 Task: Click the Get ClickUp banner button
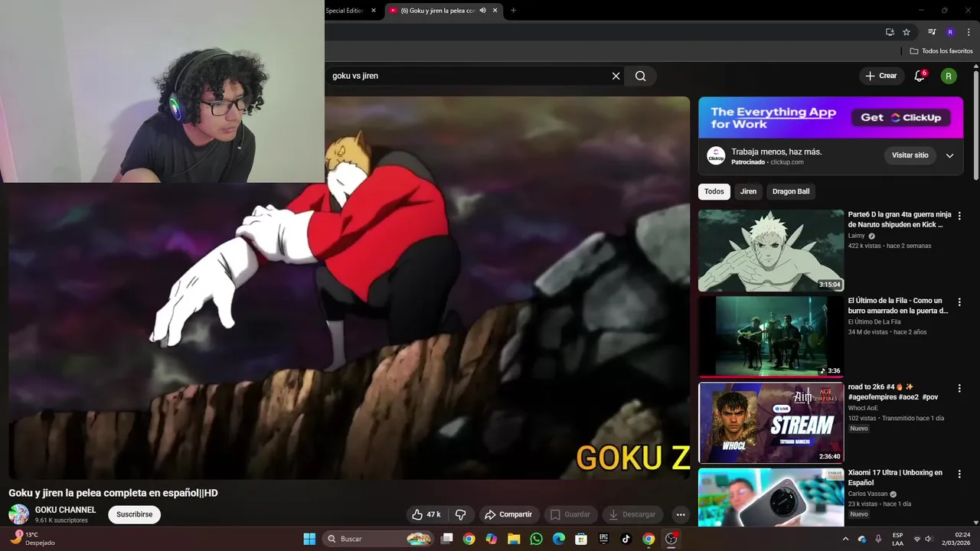pyautogui.click(x=901, y=117)
